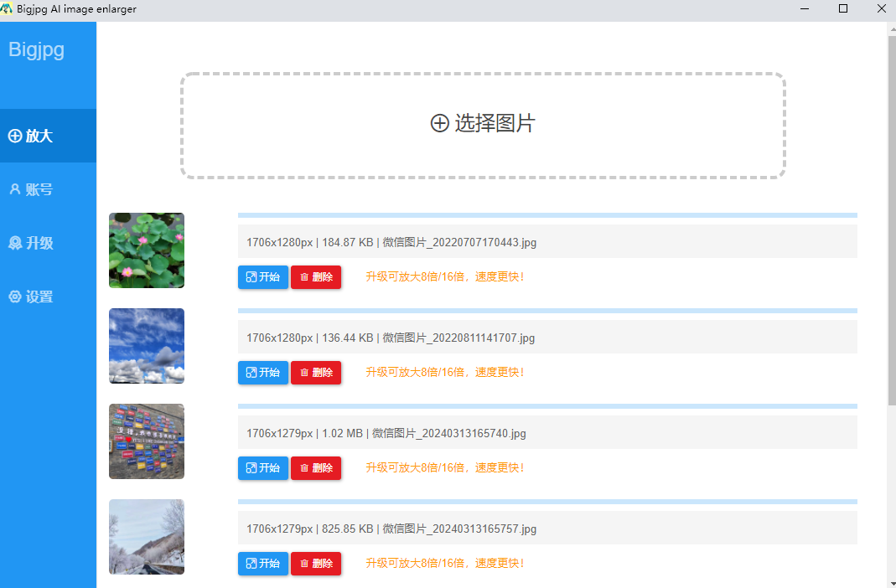The image size is (896, 588).
Task: Click the vertical scrollbar thumb
Action: 892,219
